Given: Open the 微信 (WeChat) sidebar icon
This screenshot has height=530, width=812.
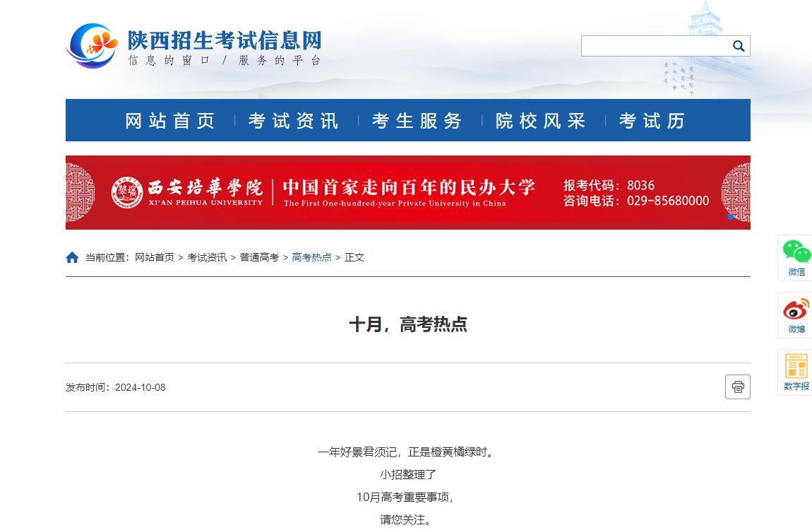Looking at the screenshot, I should (x=796, y=256).
